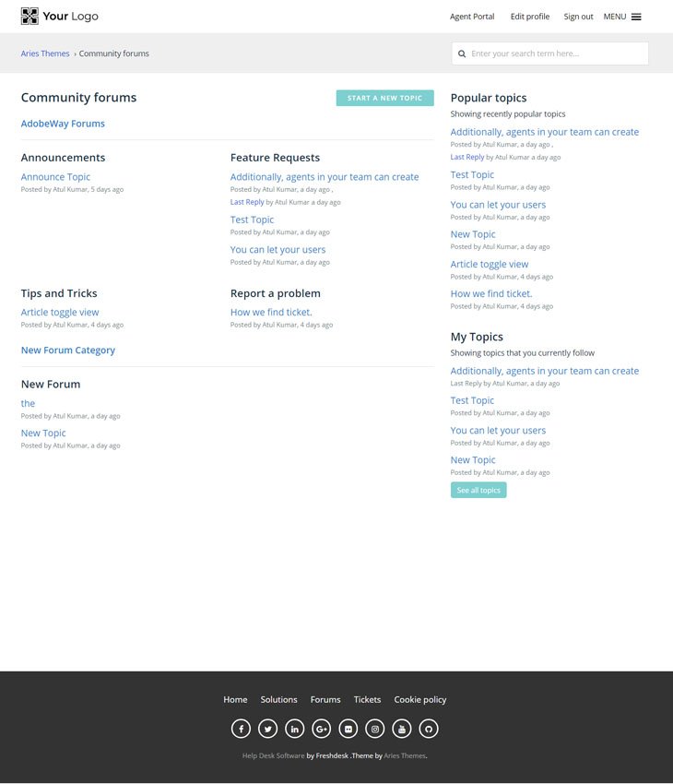Click the Twitter icon in footer
673x784 pixels.
267,729
